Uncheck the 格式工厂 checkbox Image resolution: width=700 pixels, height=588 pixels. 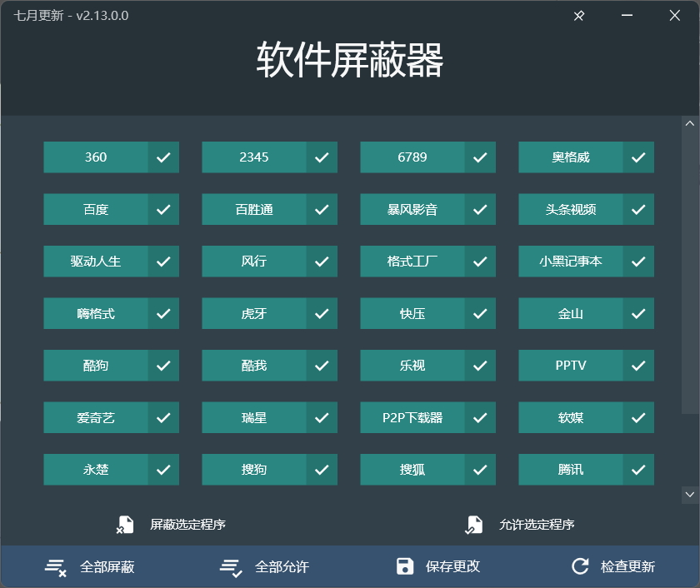480,261
